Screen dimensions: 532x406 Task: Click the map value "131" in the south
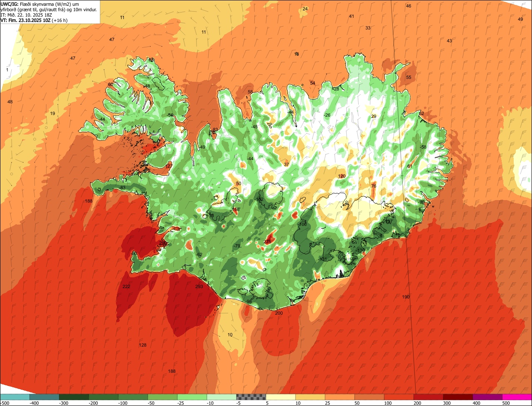click(323, 259)
